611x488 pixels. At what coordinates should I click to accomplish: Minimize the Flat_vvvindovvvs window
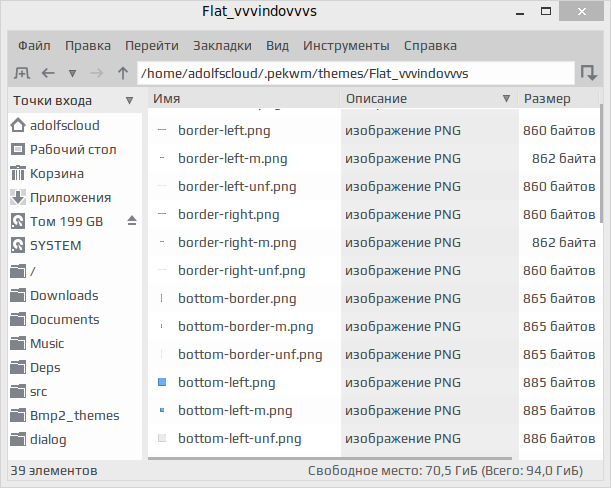520,12
